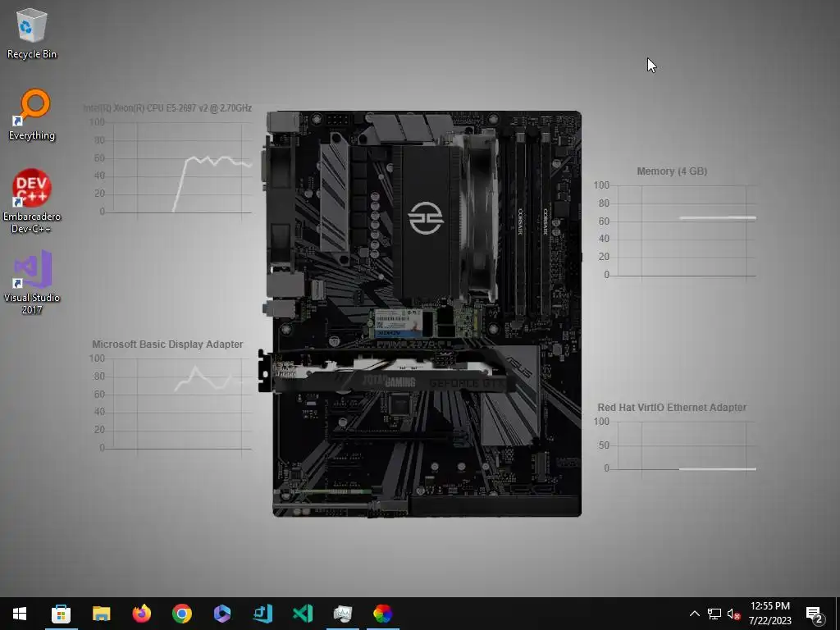
Task: Open the network status tray icon
Action: click(714, 614)
